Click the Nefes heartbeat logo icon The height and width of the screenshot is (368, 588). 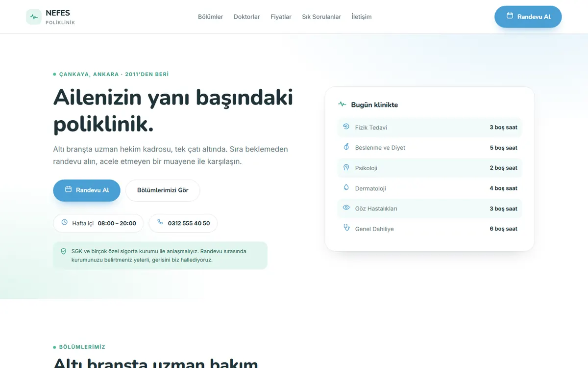pos(34,17)
